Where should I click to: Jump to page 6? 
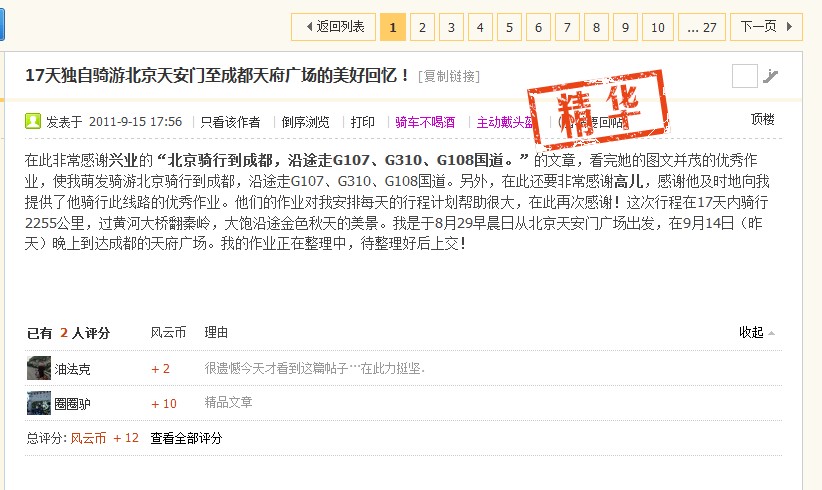[538, 27]
